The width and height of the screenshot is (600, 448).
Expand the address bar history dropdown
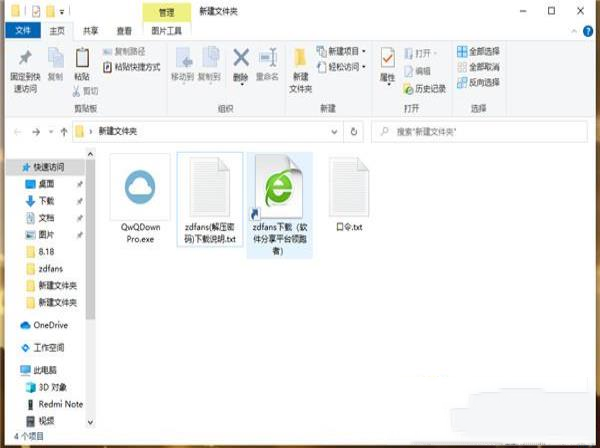(x=334, y=131)
